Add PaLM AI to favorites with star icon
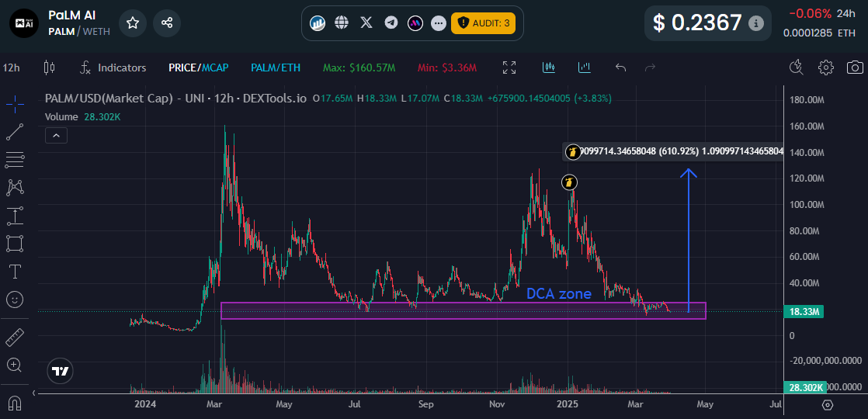 click(132, 23)
